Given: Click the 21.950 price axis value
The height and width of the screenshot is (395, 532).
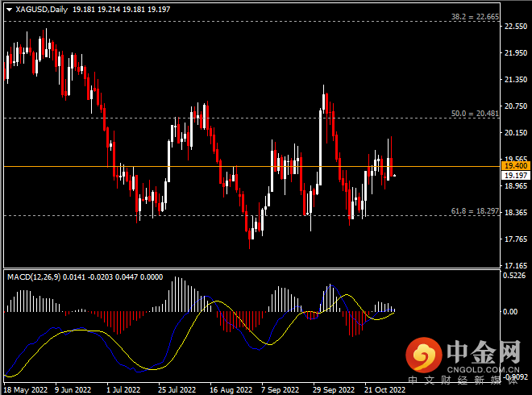Looking at the screenshot, I should point(516,53).
